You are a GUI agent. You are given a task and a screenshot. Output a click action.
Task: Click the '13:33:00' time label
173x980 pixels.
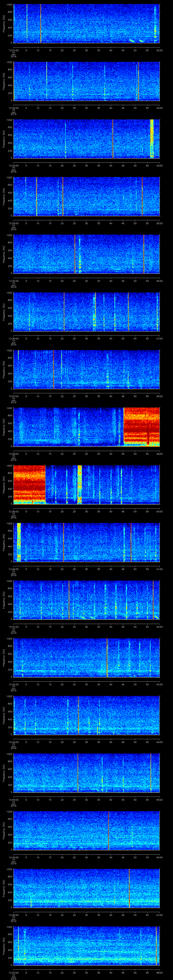13,166
